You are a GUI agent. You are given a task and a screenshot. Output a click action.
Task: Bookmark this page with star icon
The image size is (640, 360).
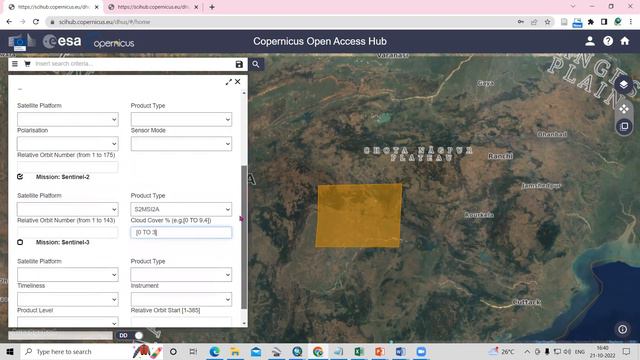click(x=547, y=22)
